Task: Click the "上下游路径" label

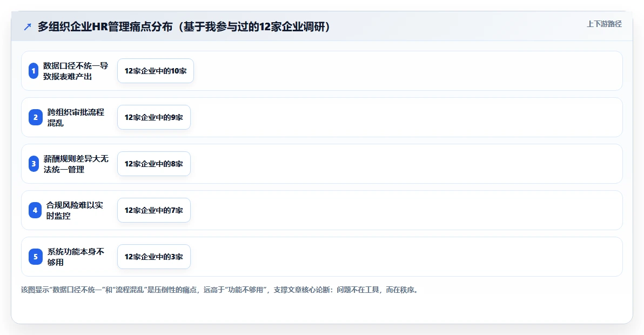Action: [x=604, y=24]
